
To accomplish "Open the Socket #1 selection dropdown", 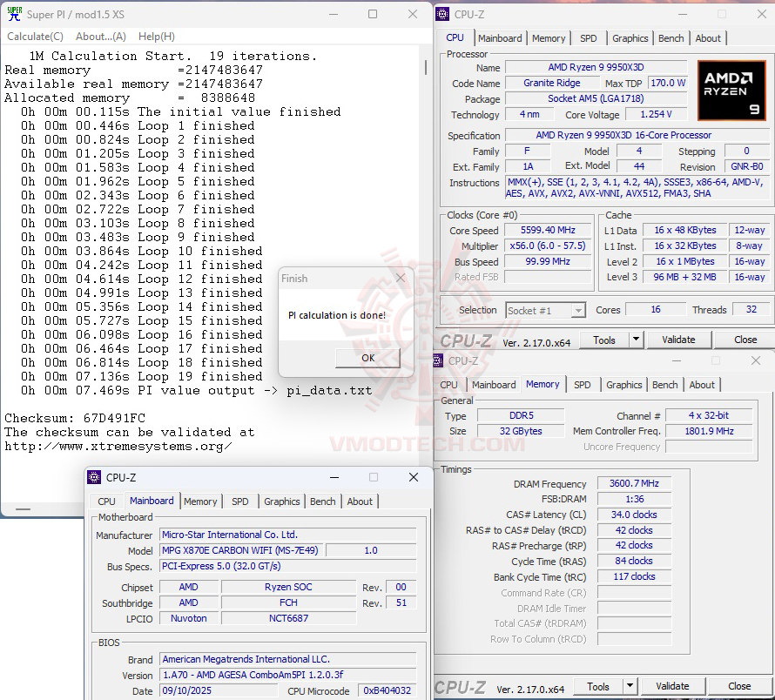I will coord(546,311).
